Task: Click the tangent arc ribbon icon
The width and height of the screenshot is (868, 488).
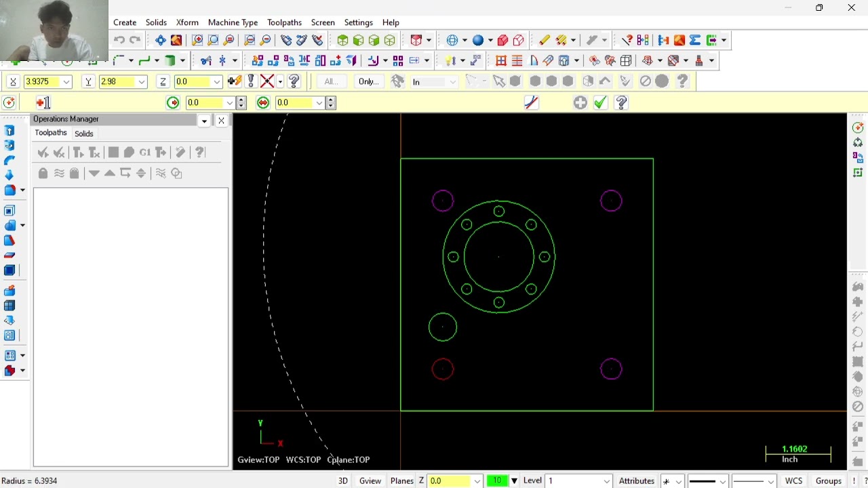Action: point(531,102)
